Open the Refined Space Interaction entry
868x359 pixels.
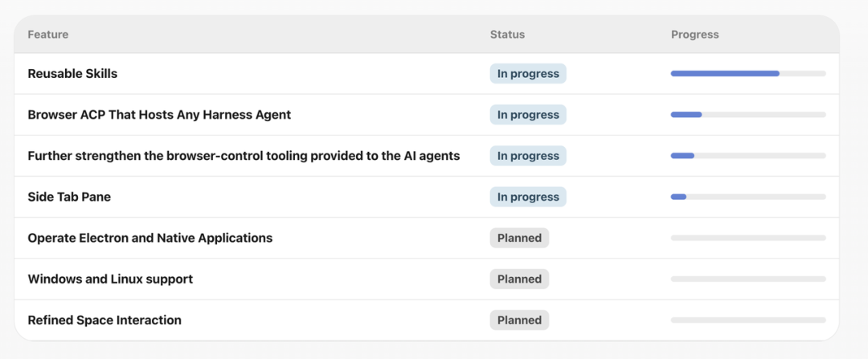(104, 320)
